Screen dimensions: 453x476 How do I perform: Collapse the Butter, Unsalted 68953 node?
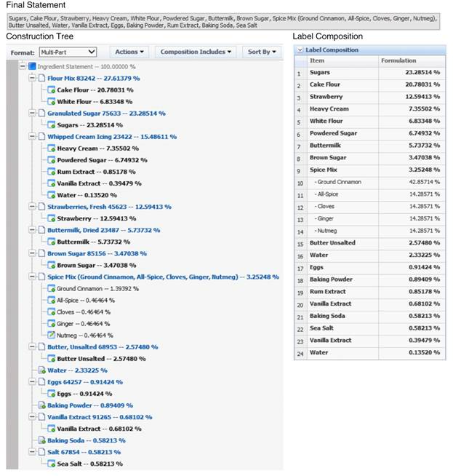[x=32, y=347]
